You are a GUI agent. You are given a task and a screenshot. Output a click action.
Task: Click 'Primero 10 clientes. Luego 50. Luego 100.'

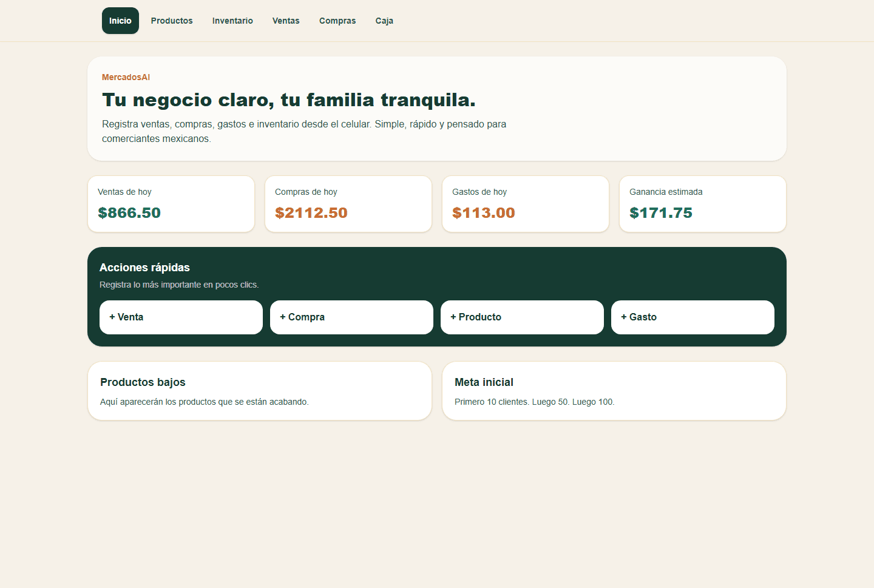click(535, 402)
